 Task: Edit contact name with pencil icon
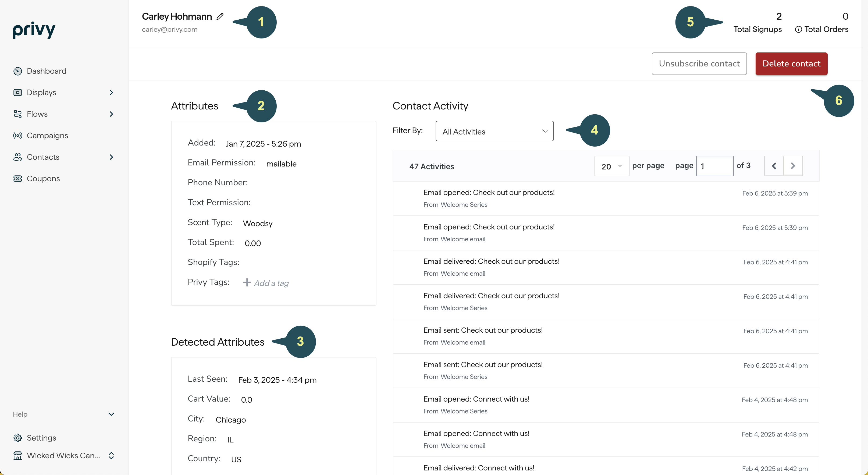pyautogui.click(x=220, y=16)
